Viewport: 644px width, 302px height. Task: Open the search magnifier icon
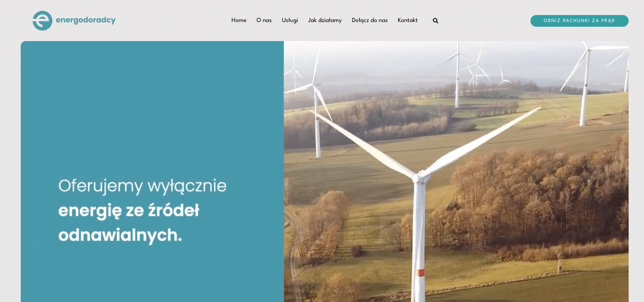[x=436, y=21]
